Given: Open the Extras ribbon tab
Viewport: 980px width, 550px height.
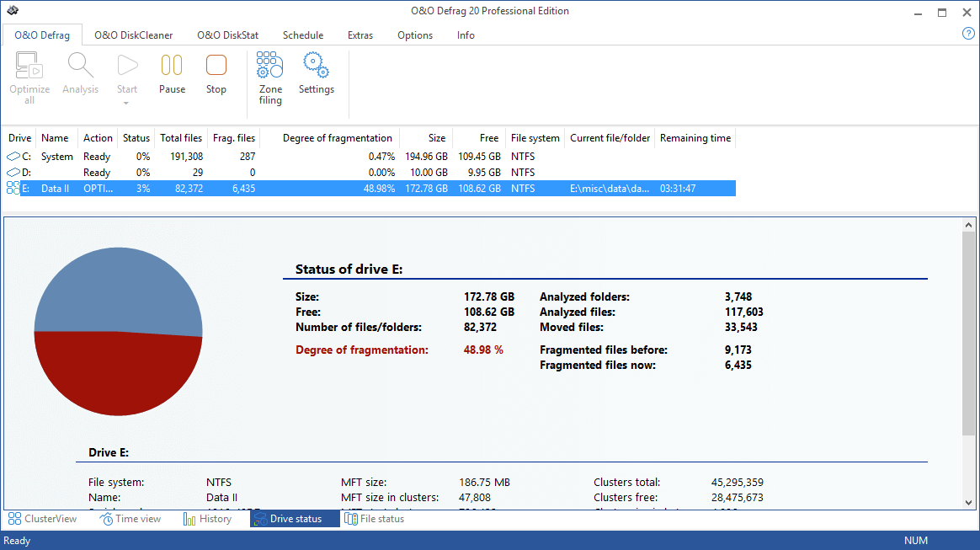Looking at the screenshot, I should tap(360, 35).
